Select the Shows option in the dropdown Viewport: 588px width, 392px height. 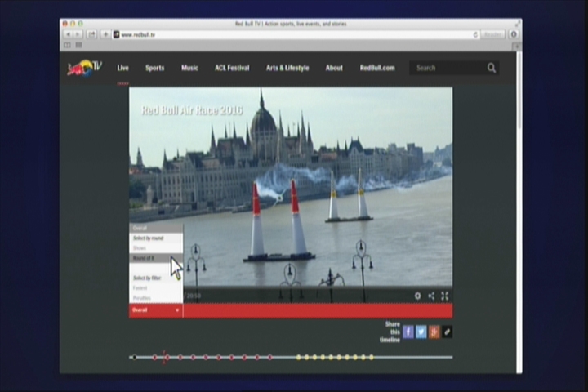(156, 248)
